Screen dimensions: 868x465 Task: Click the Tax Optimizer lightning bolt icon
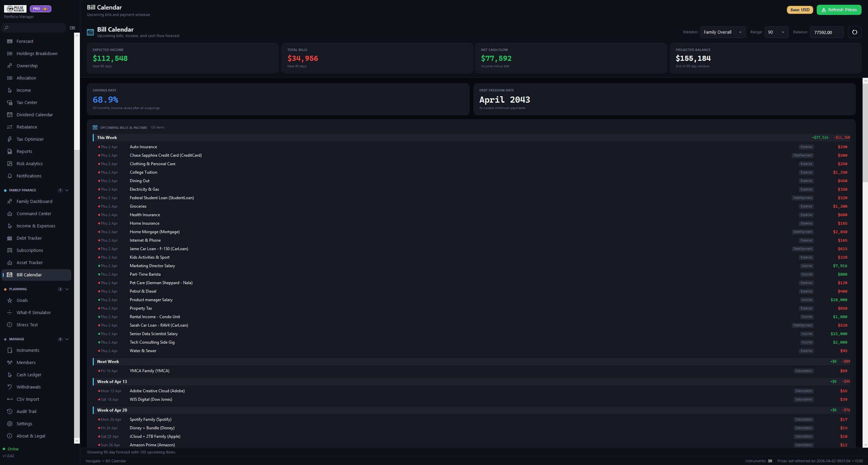pos(10,139)
